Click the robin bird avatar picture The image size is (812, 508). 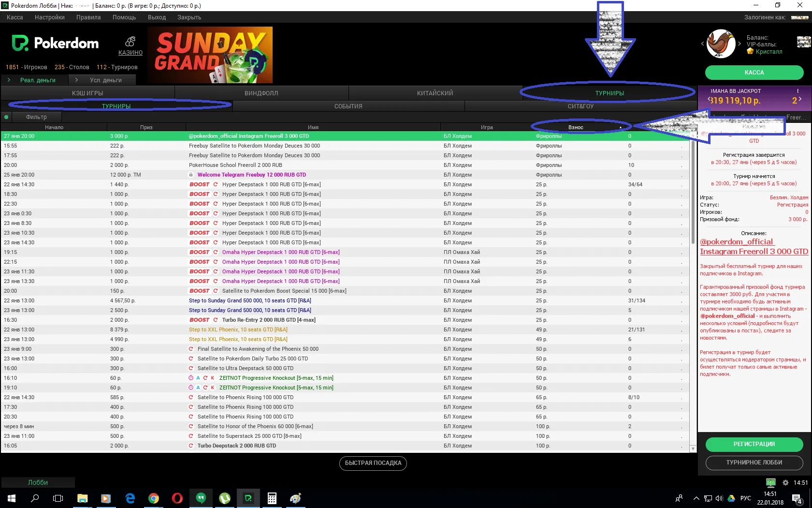pyautogui.click(x=721, y=44)
